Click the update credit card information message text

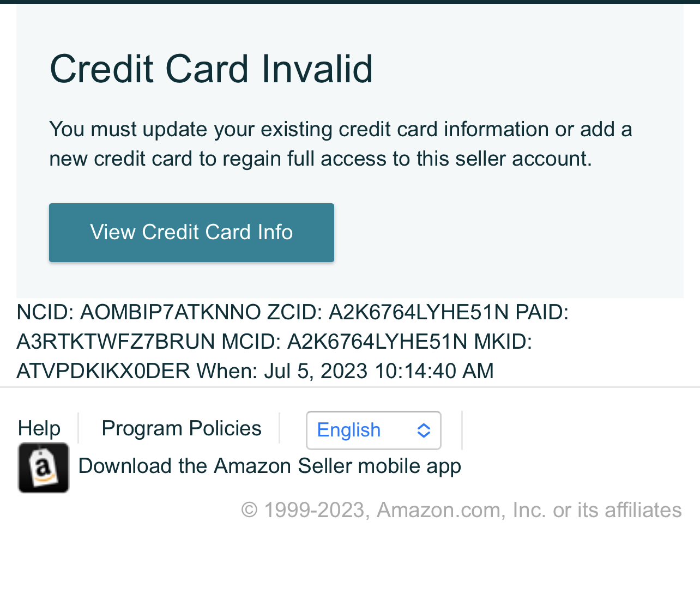[x=341, y=144]
